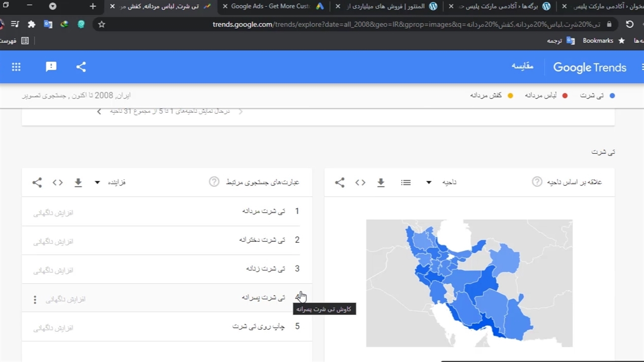Open the related query چاپ روی تی شرت
The width and height of the screenshot is (644, 362).
pos(259,326)
